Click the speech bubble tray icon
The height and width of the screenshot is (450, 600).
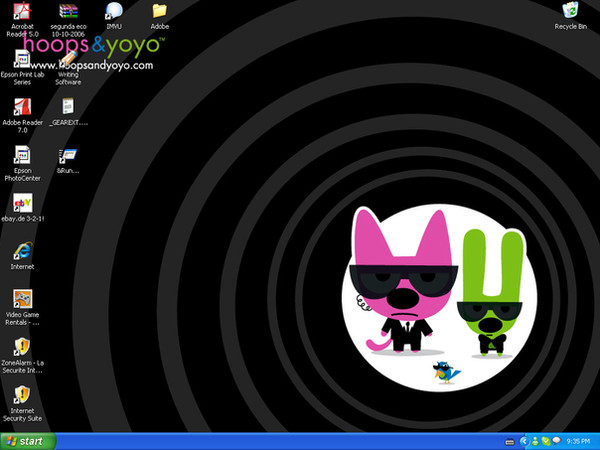coord(556,441)
